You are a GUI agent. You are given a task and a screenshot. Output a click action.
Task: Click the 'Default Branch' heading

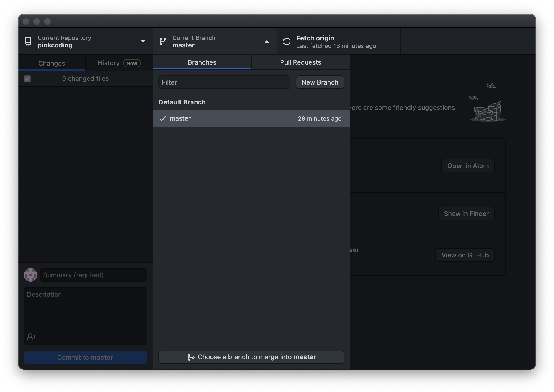coord(182,102)
